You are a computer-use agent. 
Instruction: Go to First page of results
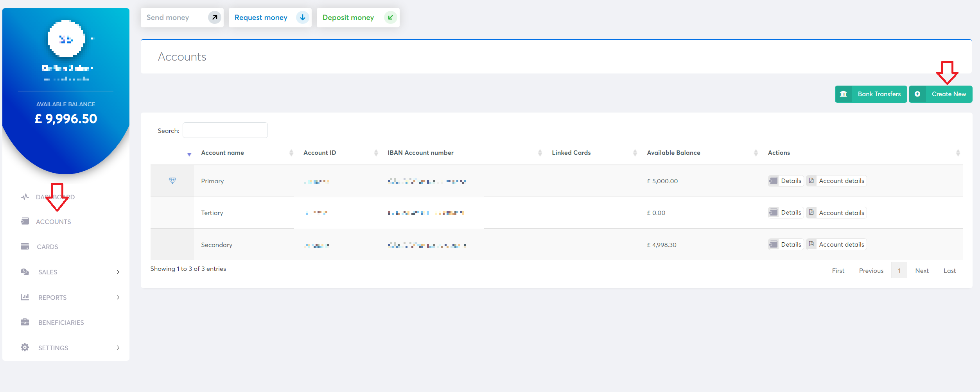tap(838, 270)
